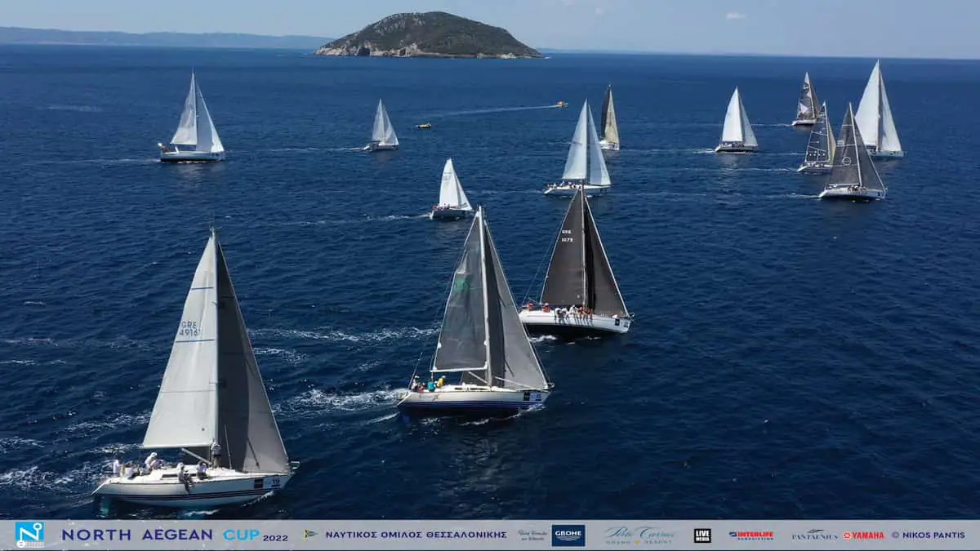The height and width of the screenshot is (551, 980).
Task: Click the ΝΑΥΤΙΚΟΣ ΟΜΙΛΟΣ ΘΕΣΣΑΛΟΝΙΚΗΣ text
Action: [x=416, y=535]
